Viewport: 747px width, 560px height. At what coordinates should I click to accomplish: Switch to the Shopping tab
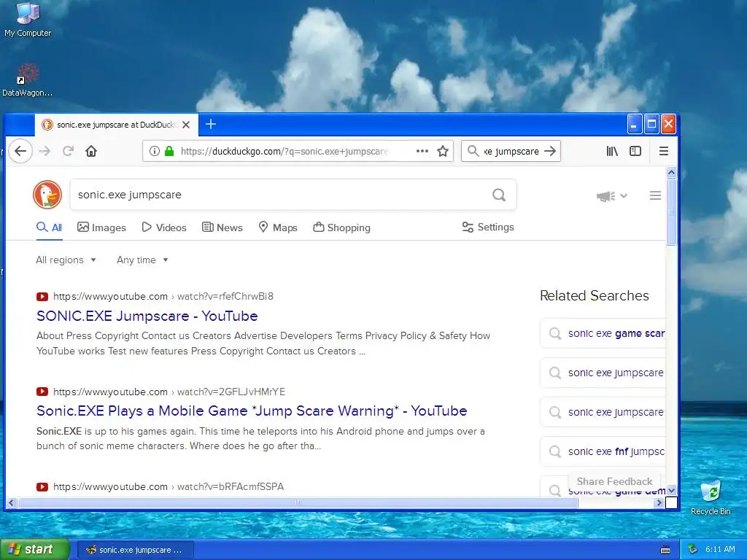tap(341, 227)
